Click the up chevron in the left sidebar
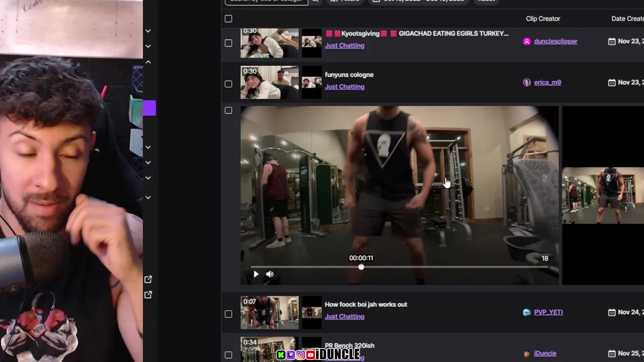This screenshot has height=362, width=644. (148, 62)
